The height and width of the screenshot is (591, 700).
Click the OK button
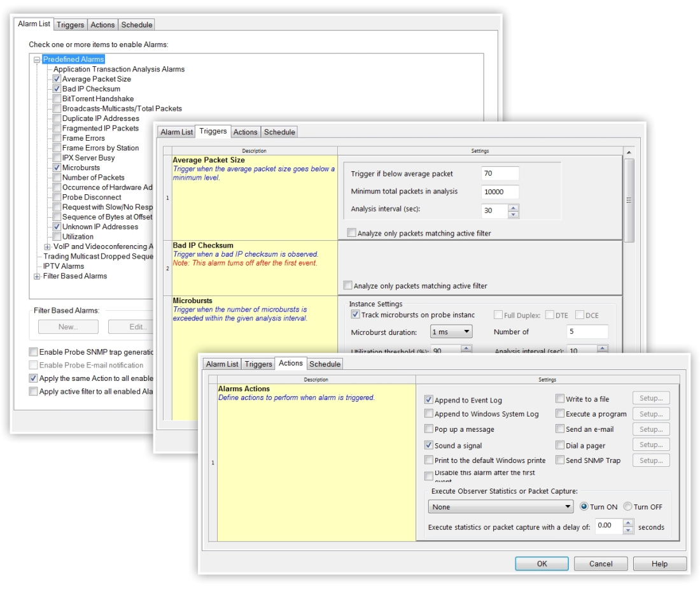point(542,564)
